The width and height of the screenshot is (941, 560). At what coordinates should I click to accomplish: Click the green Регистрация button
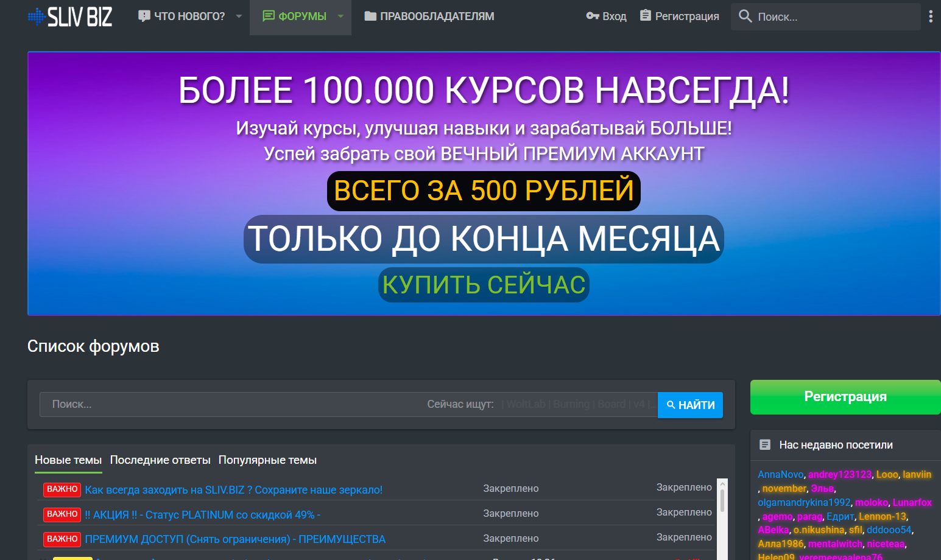click(845, 397)
